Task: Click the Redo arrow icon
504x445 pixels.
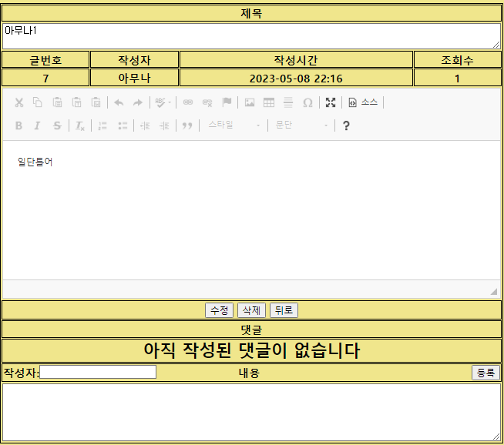Action: (138, 102)
